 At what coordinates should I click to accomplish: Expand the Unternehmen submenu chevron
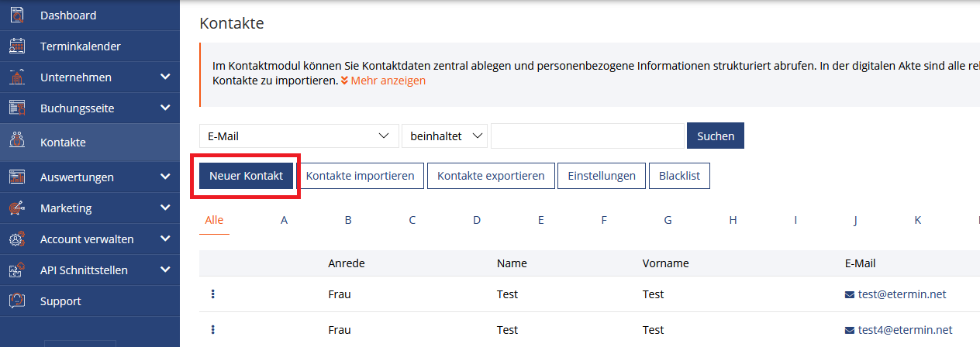[x=165, y=77]
